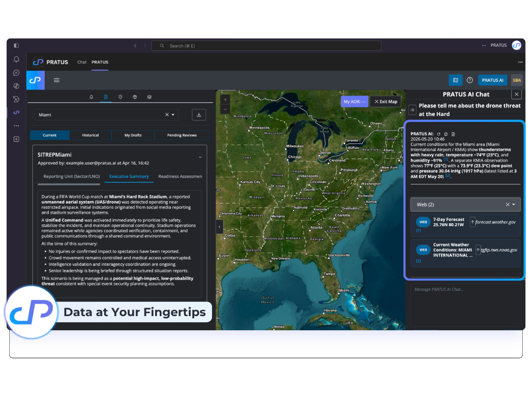
Task: Open chat history list icon
Action: coord(412,109)
